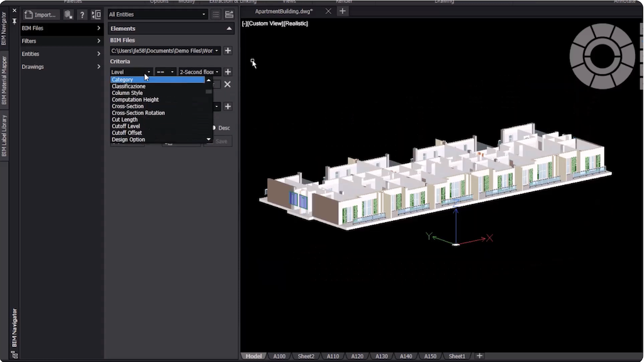This screenshot has width=644, height=362.
Task: Select Cutoff Offset in the list
Action: (157, 133)
